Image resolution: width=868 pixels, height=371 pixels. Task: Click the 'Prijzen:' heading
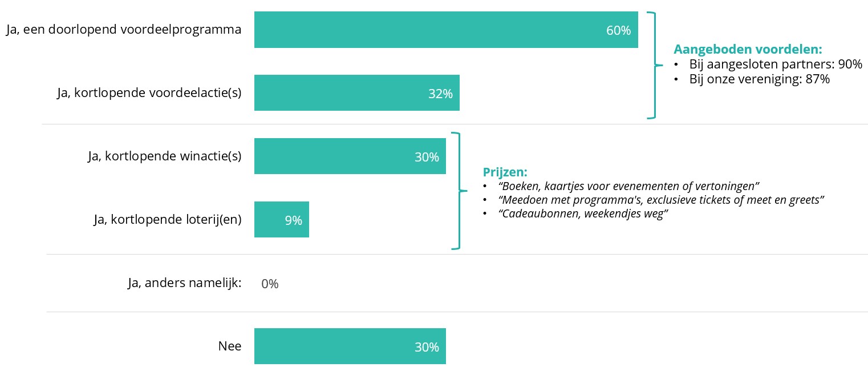coord(505,172)
